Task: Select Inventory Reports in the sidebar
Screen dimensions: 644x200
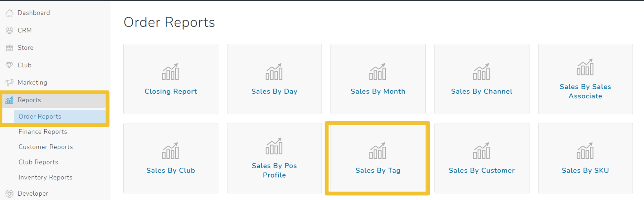Action: point(45,177)
